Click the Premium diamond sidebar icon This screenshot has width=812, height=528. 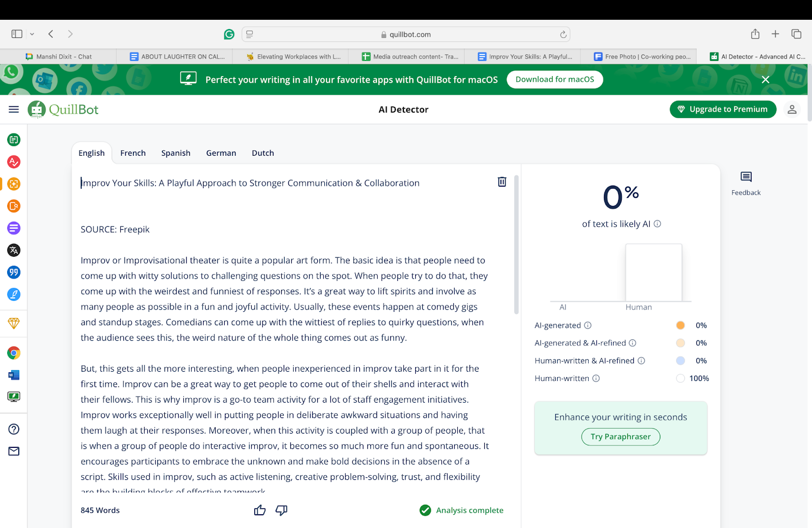click(x=14, y=323)
